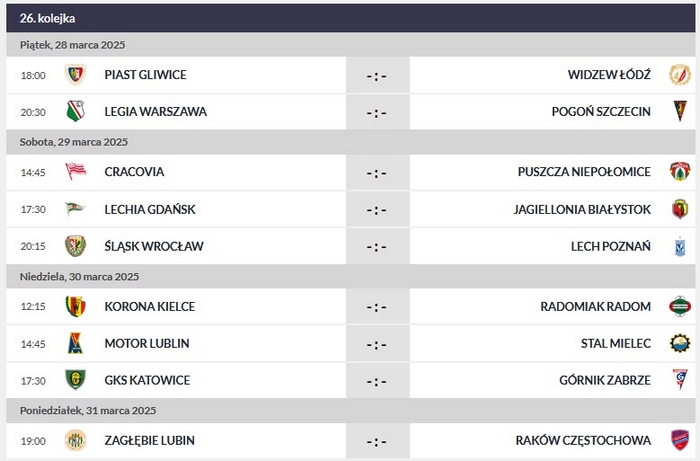Screen dimensions: 700x461
Task: Click the Cracovia club crest
Action: pyautogui.click(x=75, y=172)
